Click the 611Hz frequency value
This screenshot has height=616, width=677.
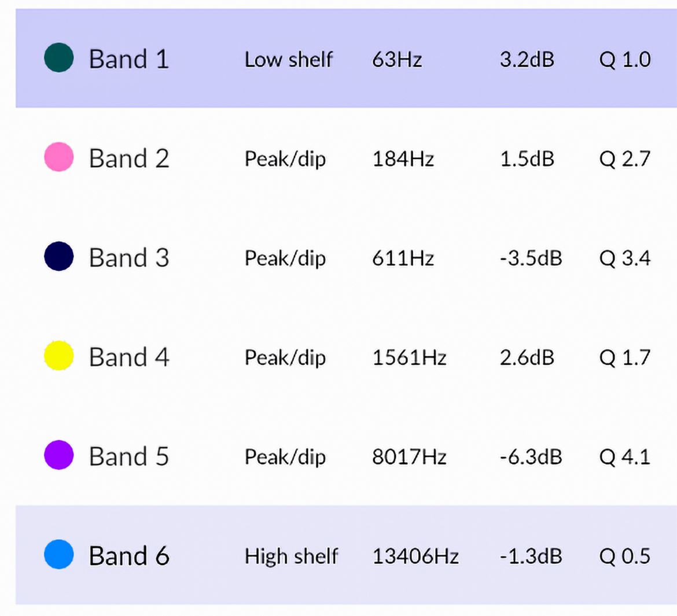point(403,258)
